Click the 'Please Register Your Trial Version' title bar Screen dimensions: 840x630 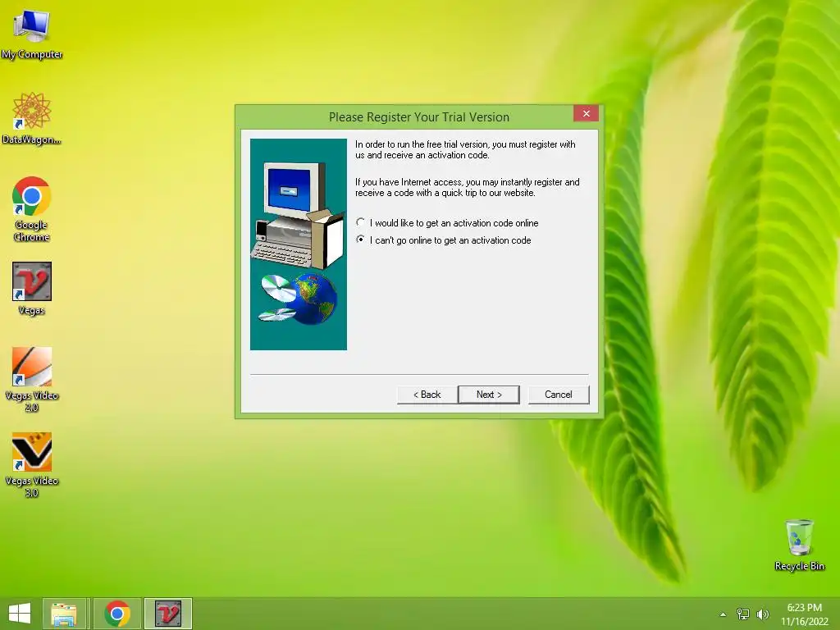point(419,116)
